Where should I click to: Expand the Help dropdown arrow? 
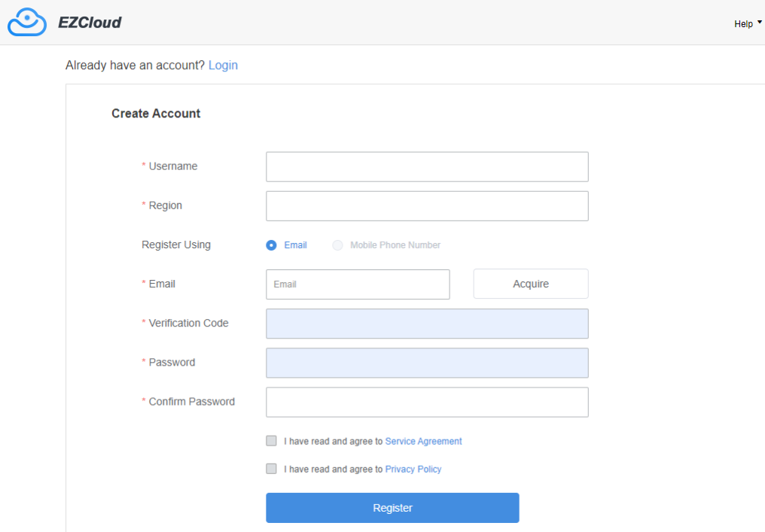[x=759, y=23]
